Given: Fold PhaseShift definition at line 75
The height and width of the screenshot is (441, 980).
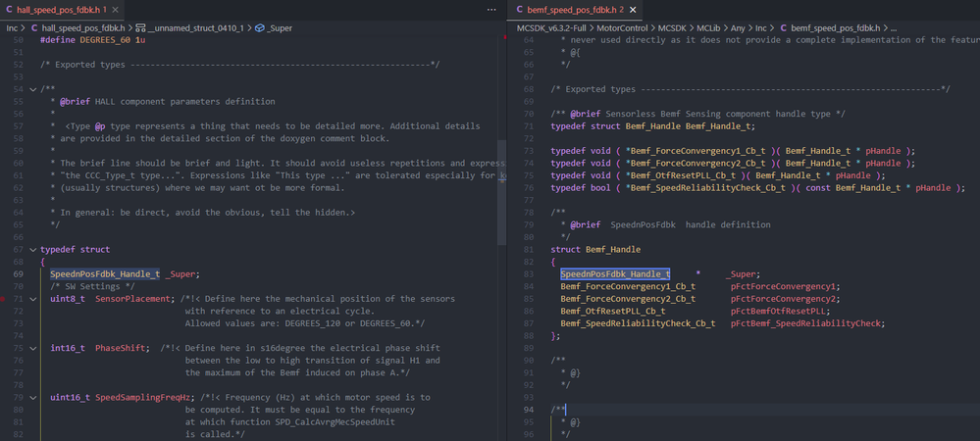Looking at the screenshot, I should pos(32,348).
